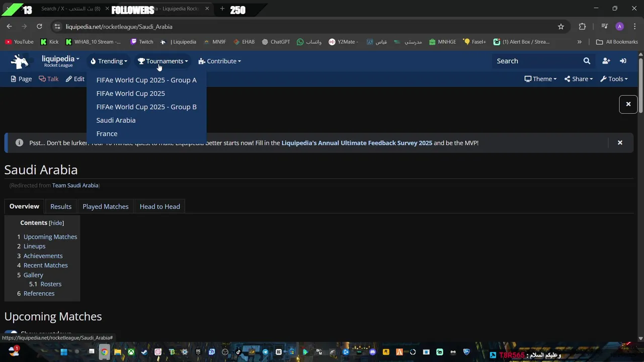The image size is (644, 362).
Task: Expand the Tournaments dropdown
Action: pos(163,61)
